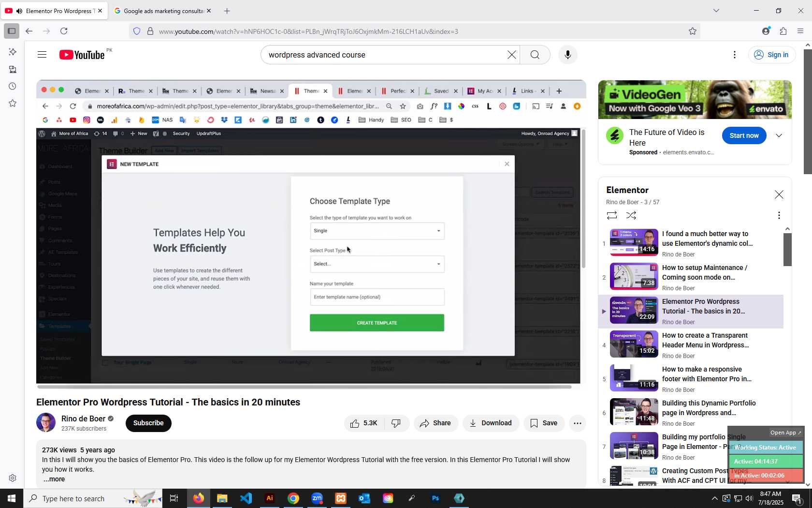Open Zoom from taskbar
The height and width of the screenshot is (508, 812).
[317, 498]
